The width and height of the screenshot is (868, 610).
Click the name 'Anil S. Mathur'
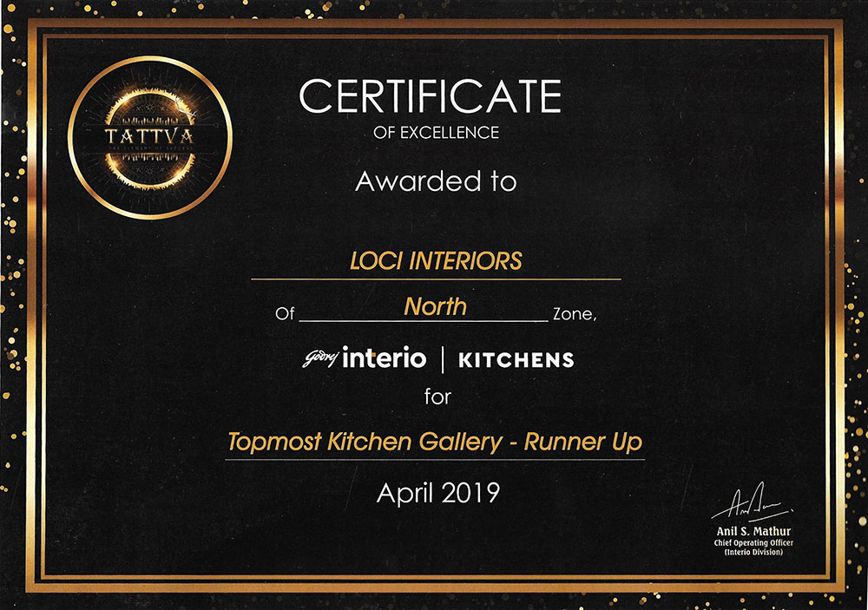click(x=753, y=531)
